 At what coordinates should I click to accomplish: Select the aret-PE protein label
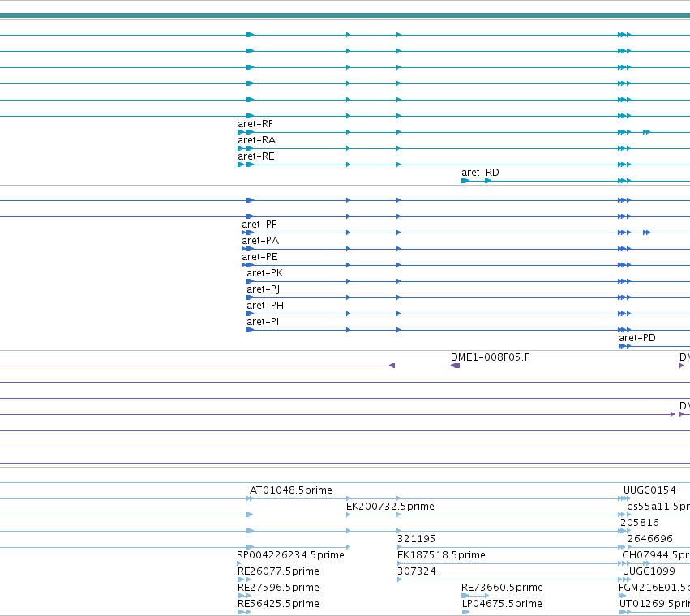click(259, 258)
